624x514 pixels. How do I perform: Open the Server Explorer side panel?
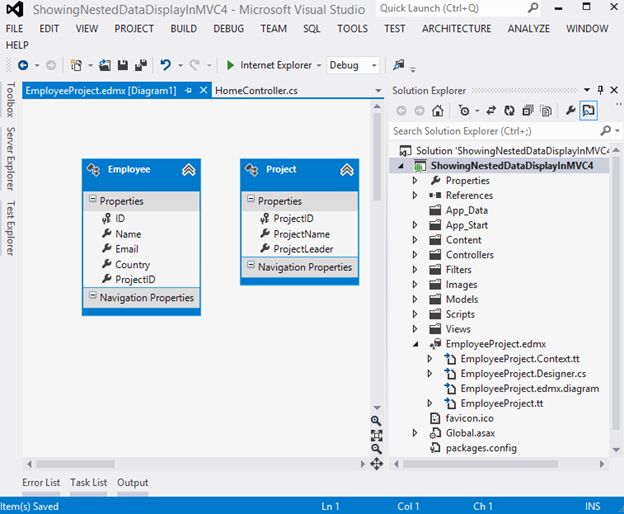tap(10, 159)
